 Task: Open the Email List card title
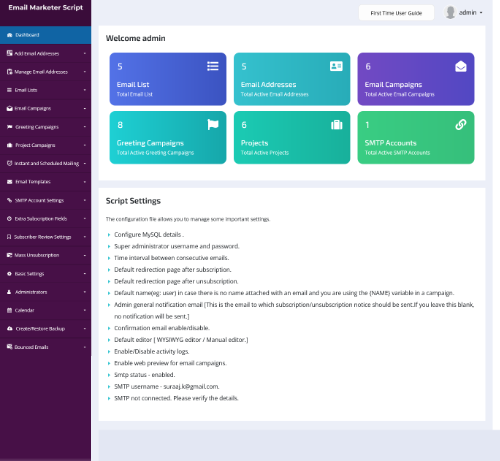pos(133,85)
